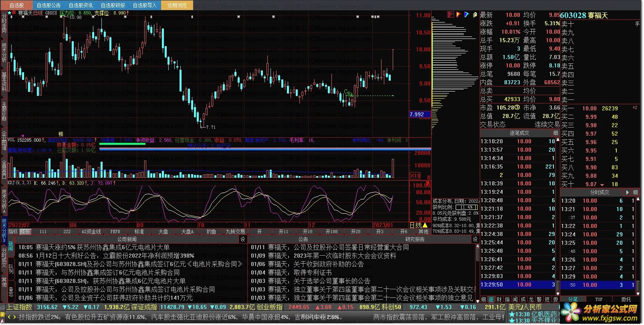Image resolution: width=644 pixels, height=325 pixels.
Task: Select 大盘A indicator tab
Action: pos(187,232)
